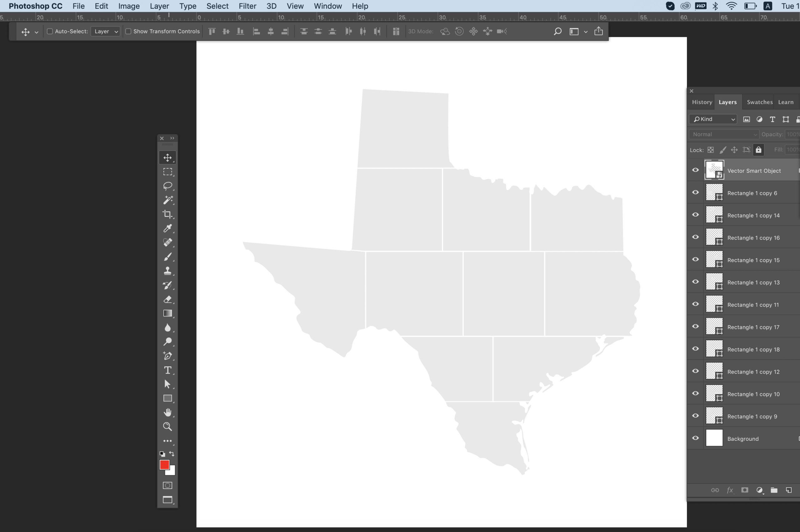Open the Filter menu
Viewport: 800px width, 532px height.
point(247,6)
